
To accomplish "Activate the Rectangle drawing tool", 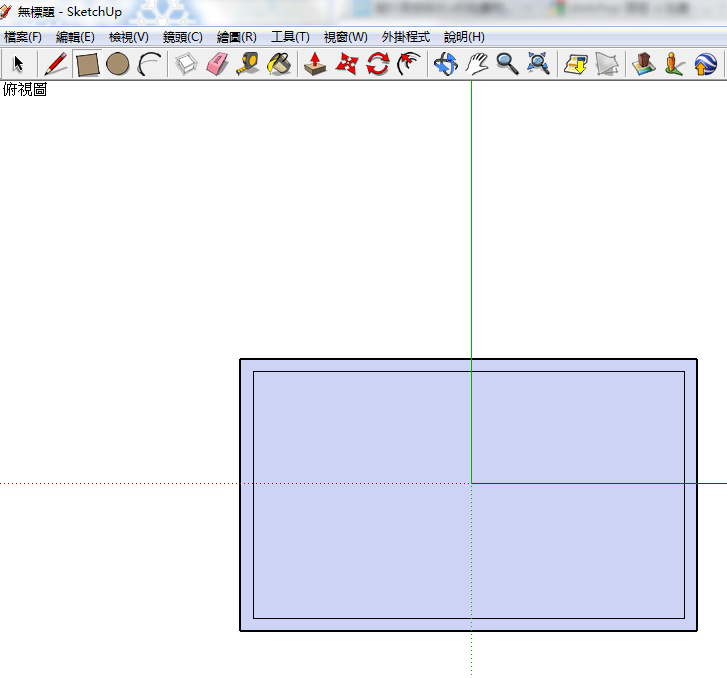I will (87, 64).
